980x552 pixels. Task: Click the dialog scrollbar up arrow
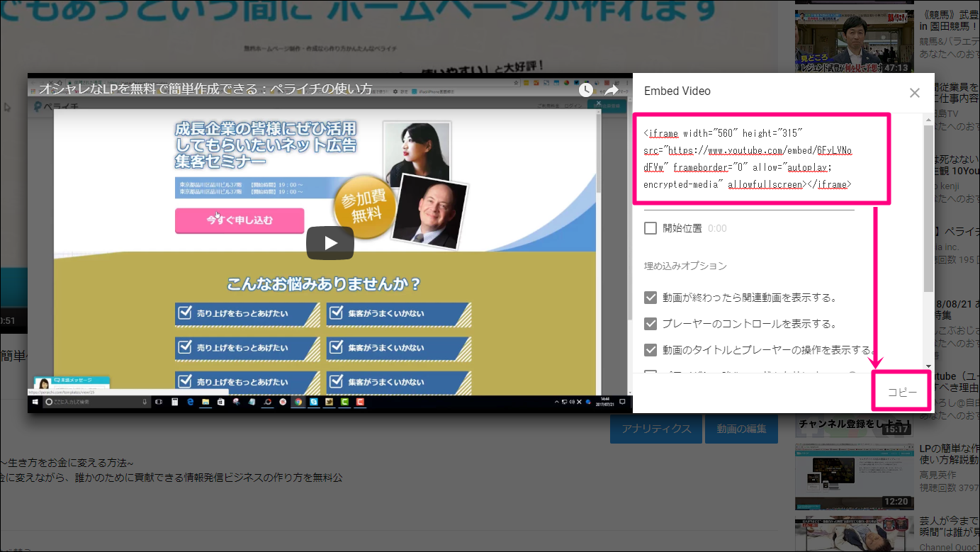tap(928, 119)
